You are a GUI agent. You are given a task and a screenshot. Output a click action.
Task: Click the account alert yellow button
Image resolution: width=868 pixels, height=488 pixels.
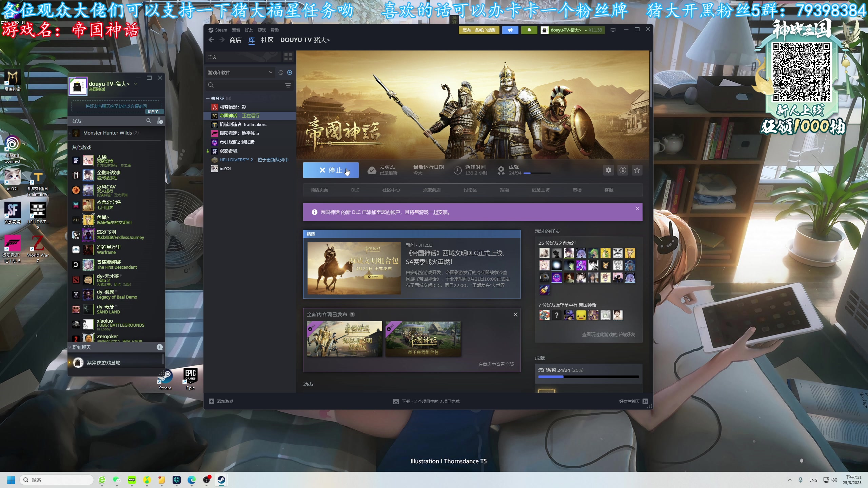[479, 30]
